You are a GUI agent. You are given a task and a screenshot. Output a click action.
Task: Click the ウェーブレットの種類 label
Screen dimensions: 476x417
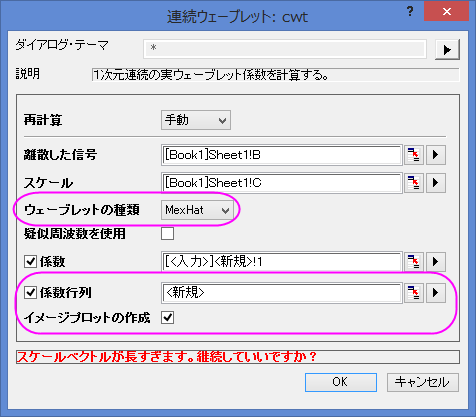point(82,210)
